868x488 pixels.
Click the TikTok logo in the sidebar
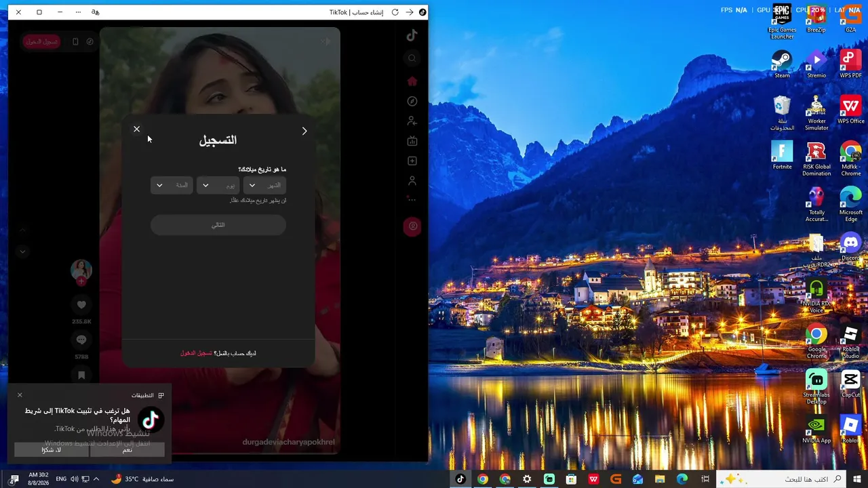click(x=412, y=36)
